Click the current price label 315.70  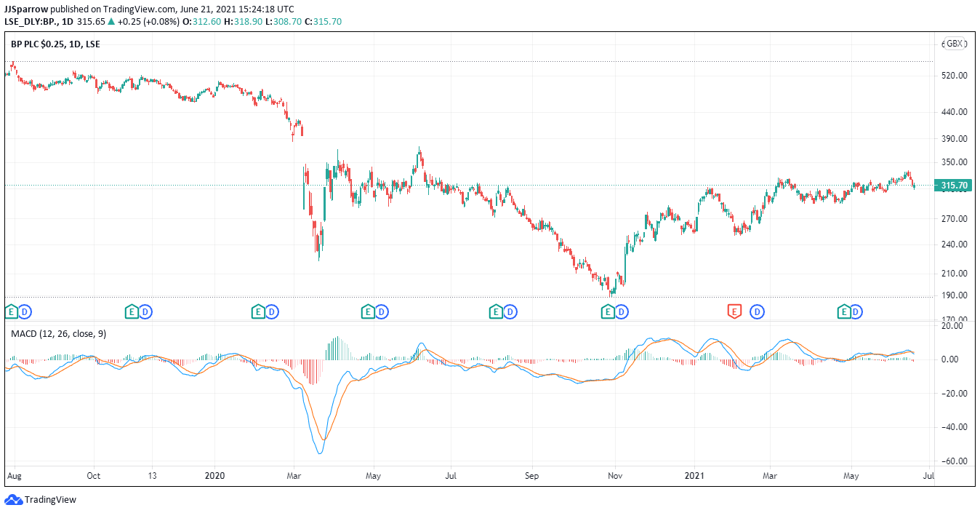click(x=954, y=186)
